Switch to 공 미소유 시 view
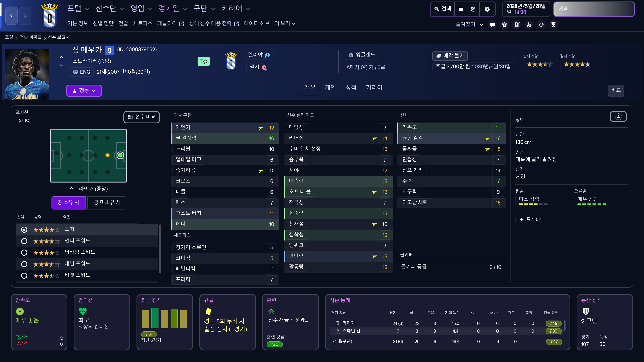This screenshot has height=362, width=644. [107, 203]
